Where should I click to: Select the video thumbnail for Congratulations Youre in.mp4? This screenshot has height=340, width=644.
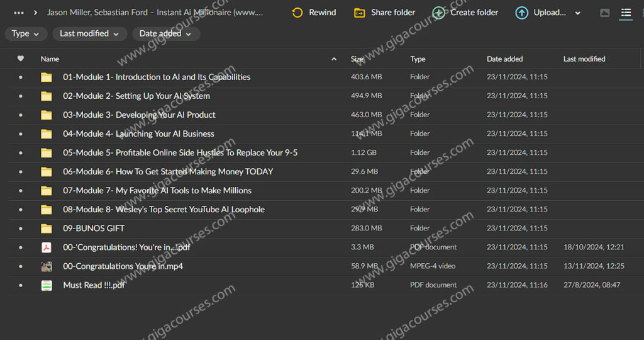point(47,266)
